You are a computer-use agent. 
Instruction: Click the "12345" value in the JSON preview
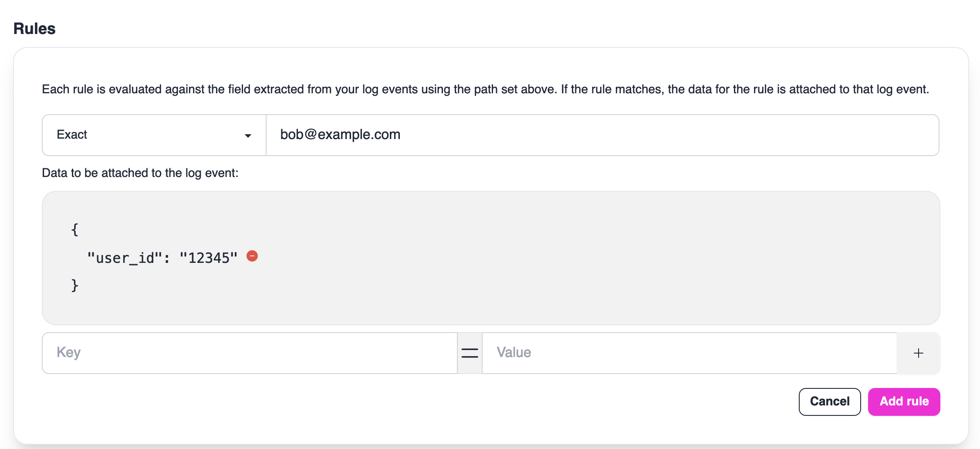click(x=209, y=258)
